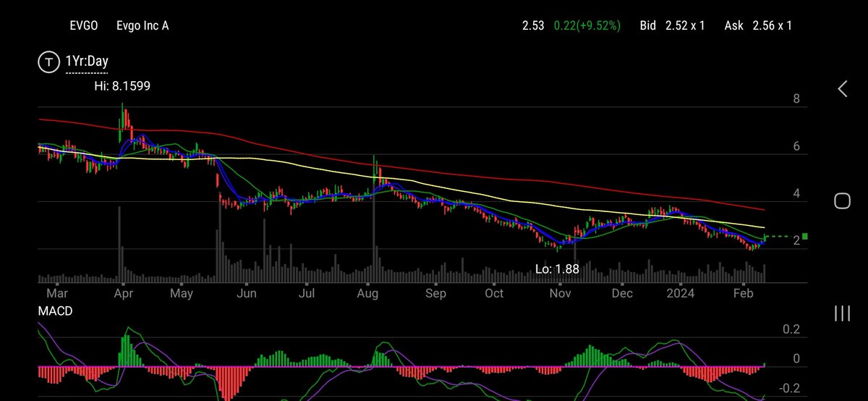
Task: Tap the Hi: 8.1599 label
Action: point(122,85)
